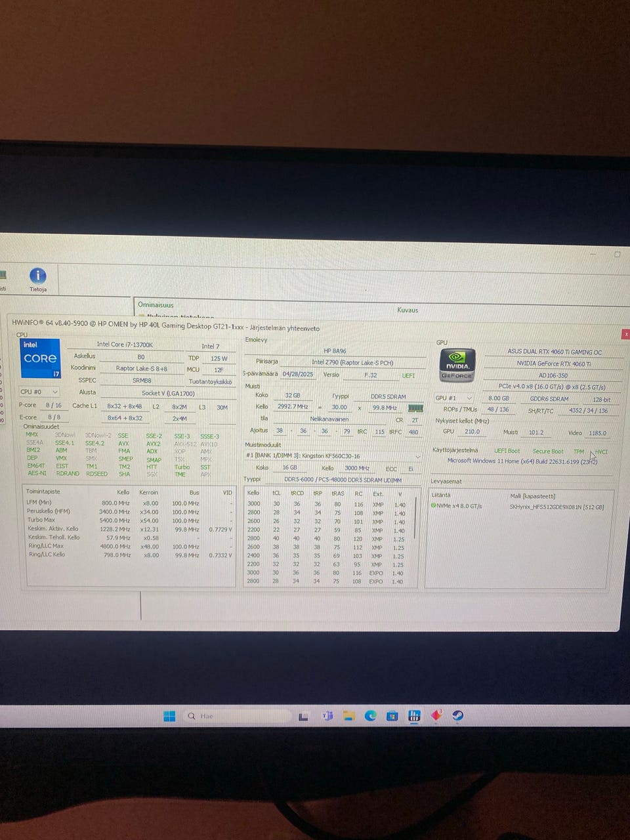Click the 30M L3 cache value
Screen dimensions: 630x840
click(x=222, y=408)
